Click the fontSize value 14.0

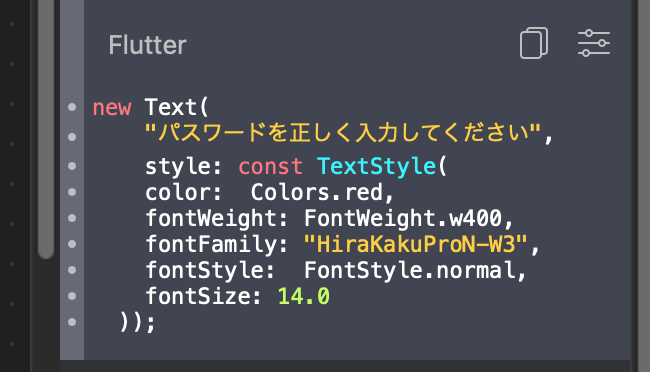coord(303,297)
